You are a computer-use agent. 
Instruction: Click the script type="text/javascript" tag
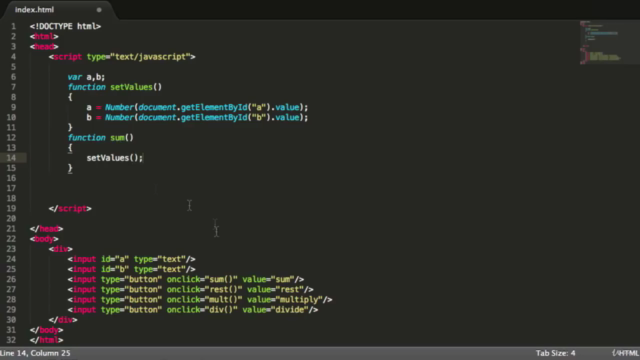[122, 57]
